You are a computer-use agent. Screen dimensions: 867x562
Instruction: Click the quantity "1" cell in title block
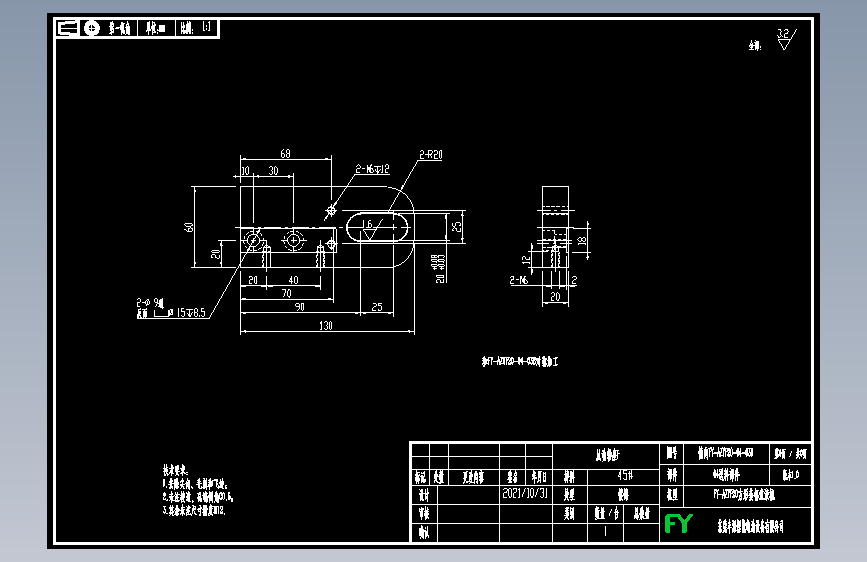pos(605,531)
